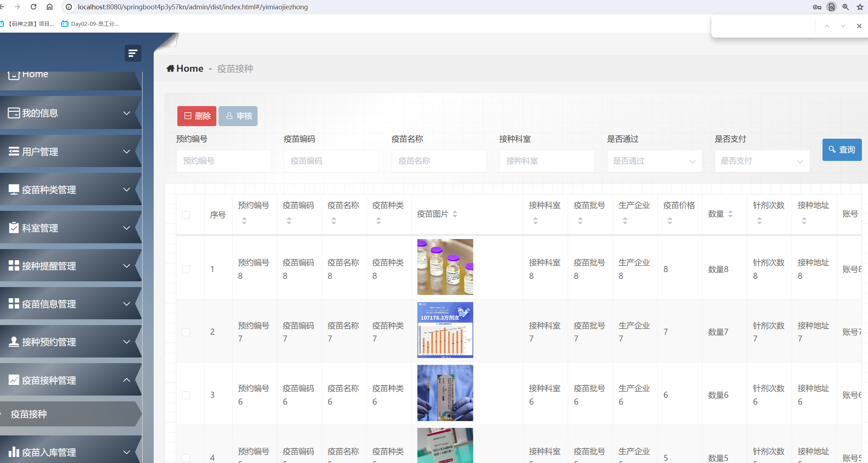Bookmark this page with the star icon

[860, 7]
